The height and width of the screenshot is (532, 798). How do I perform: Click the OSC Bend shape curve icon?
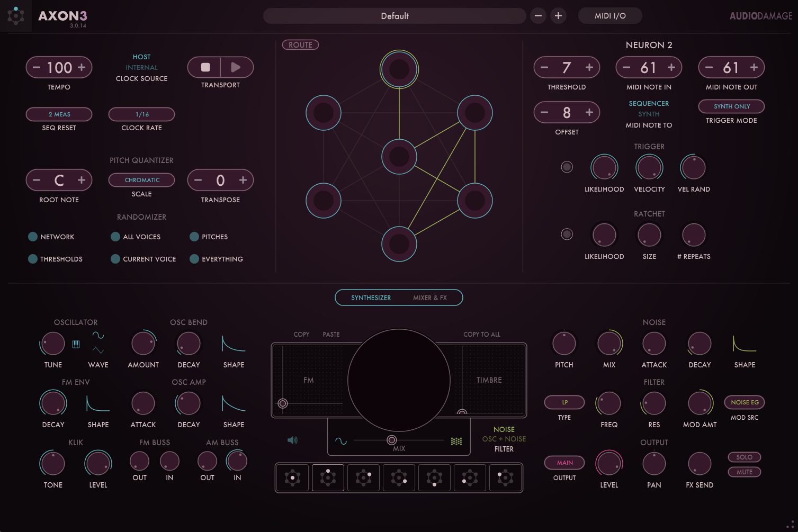[234, 344]
